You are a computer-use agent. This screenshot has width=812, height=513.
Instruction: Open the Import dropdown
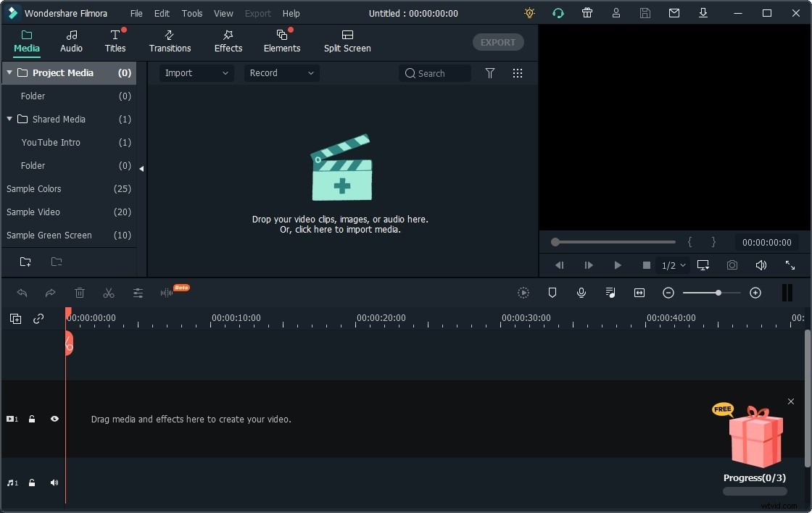tap(195, 73)
